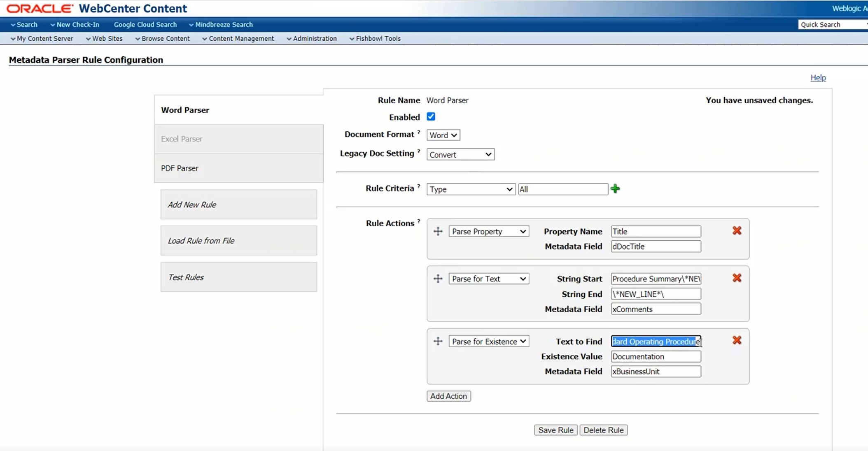Expand the Search menu
The height and width of the screenshot is (451, 868).
[x=24, y=25]
